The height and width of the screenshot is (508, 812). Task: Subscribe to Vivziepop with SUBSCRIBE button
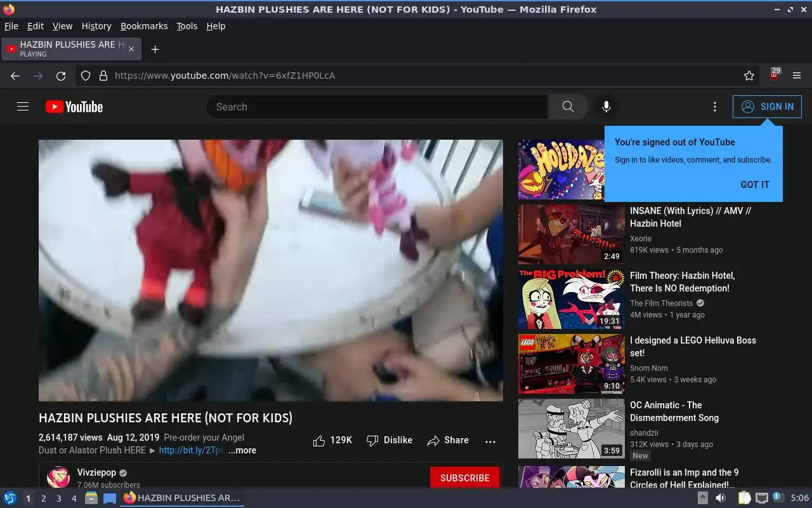(465, 478)
